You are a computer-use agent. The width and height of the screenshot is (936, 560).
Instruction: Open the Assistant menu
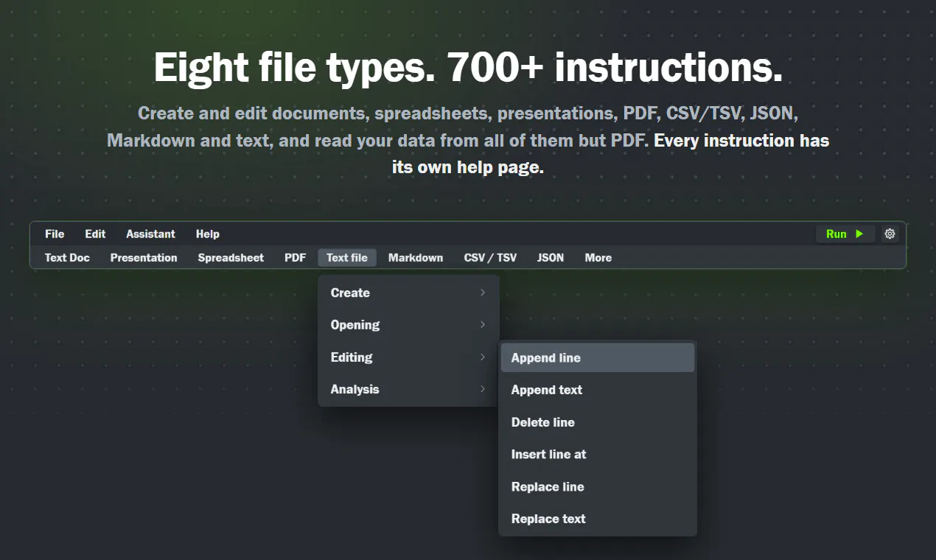pos(150,234)
